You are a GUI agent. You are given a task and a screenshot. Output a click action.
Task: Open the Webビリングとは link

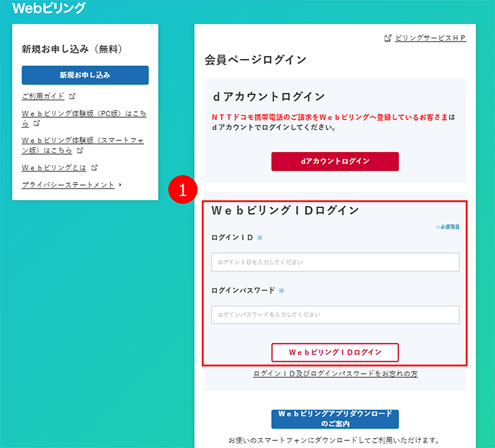point(54,168)
